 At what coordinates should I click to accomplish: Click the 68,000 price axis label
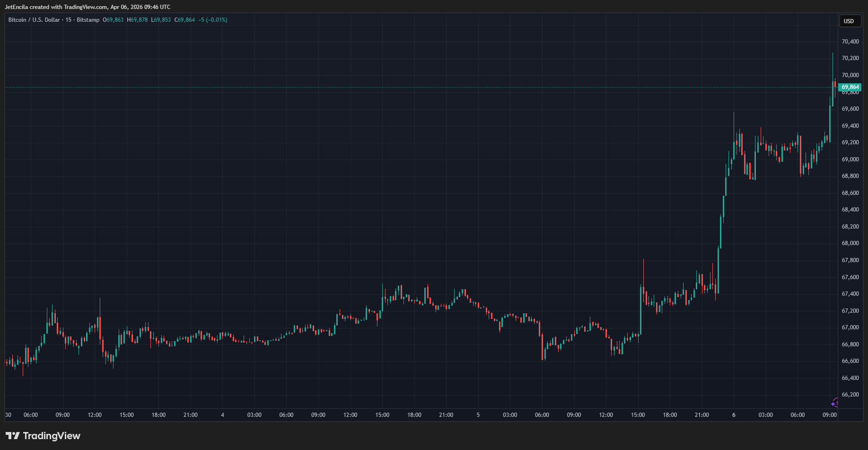[850, 243]
